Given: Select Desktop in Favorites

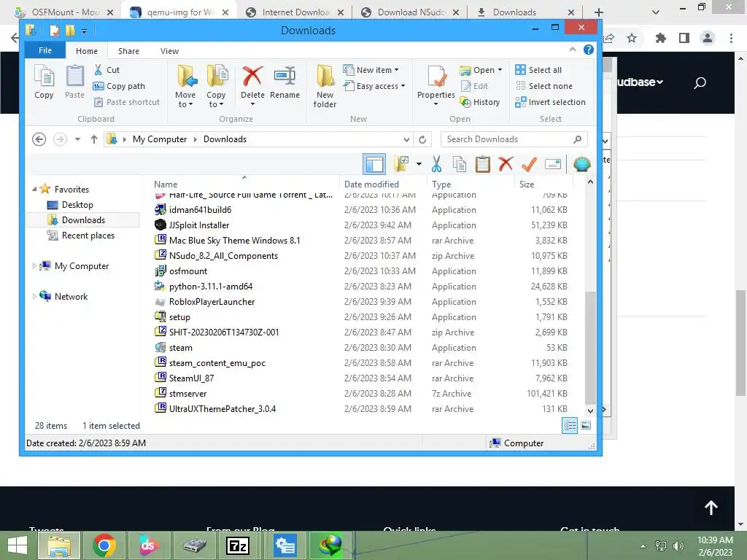Looking at the screenshot, I should coord(77,205).
